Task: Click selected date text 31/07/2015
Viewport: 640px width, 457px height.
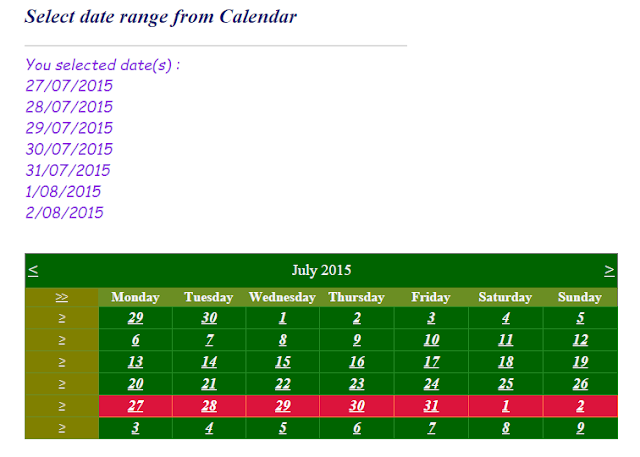Action: tap(68, 171)
